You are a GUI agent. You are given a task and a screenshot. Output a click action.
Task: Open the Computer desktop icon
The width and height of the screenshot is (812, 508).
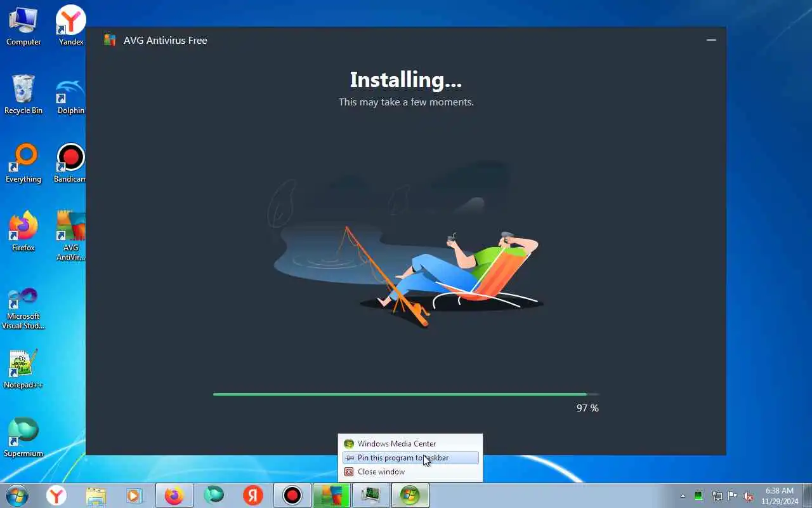[23, 27]
